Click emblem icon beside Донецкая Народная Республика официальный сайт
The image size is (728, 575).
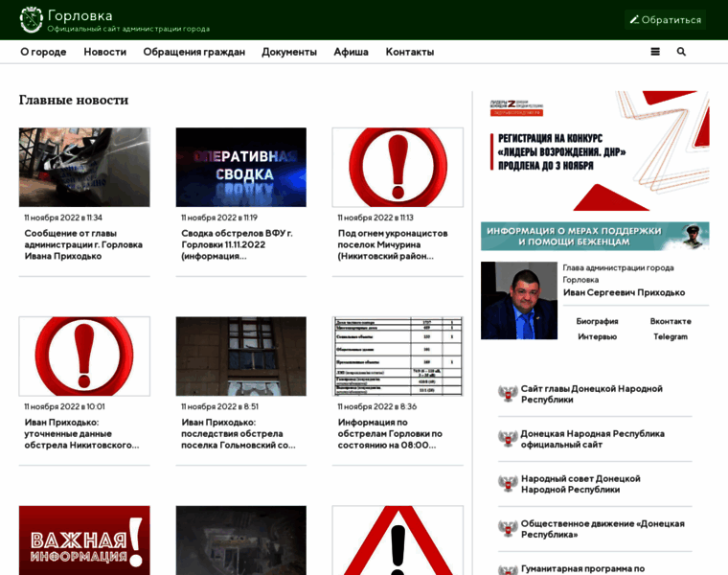click(508, 439)
